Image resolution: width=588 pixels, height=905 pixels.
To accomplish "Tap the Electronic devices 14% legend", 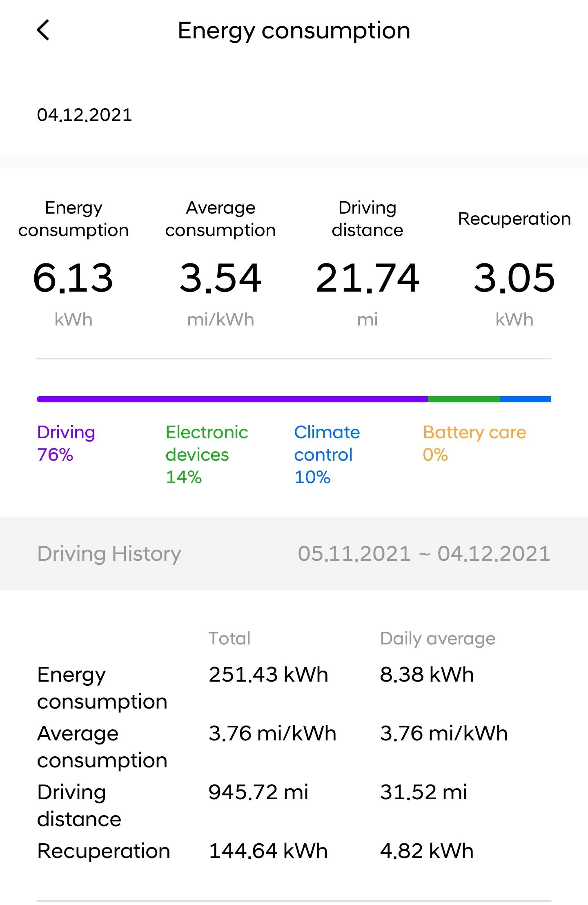I will [207, 454].
